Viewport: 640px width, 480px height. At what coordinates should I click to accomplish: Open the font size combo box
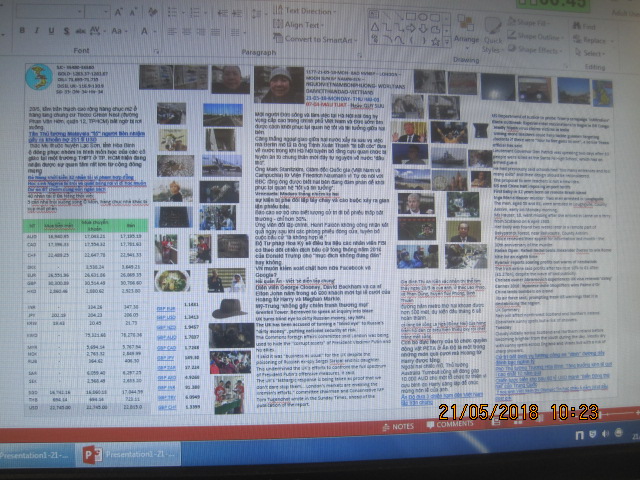point(98,12)
